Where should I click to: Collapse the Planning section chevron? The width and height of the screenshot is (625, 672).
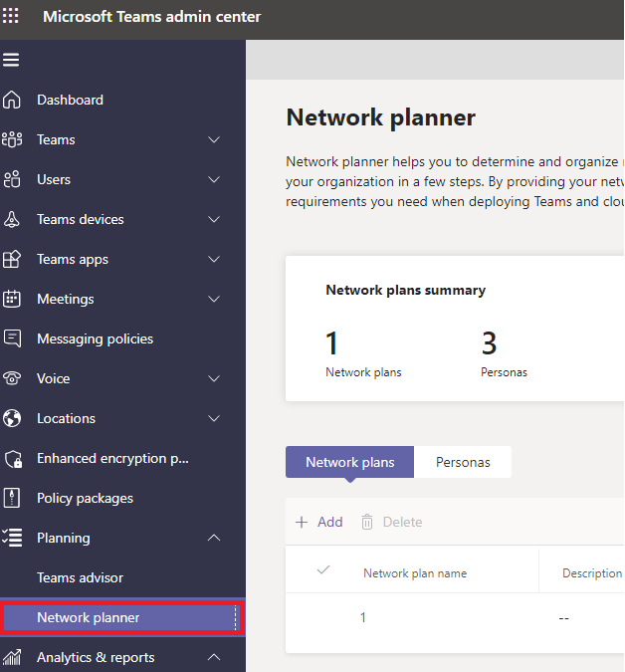tap(214, 538)
